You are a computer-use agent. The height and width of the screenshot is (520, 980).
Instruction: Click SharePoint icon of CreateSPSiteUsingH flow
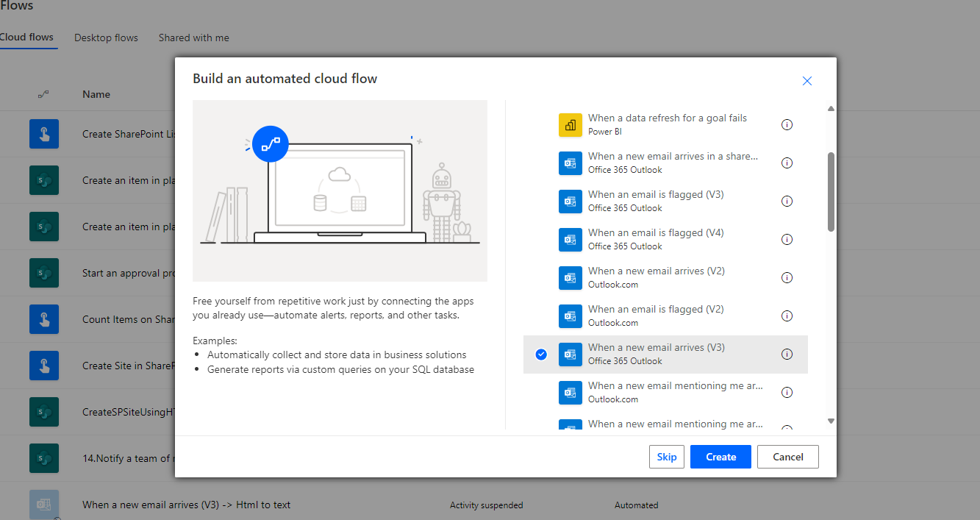click(44, 412)
